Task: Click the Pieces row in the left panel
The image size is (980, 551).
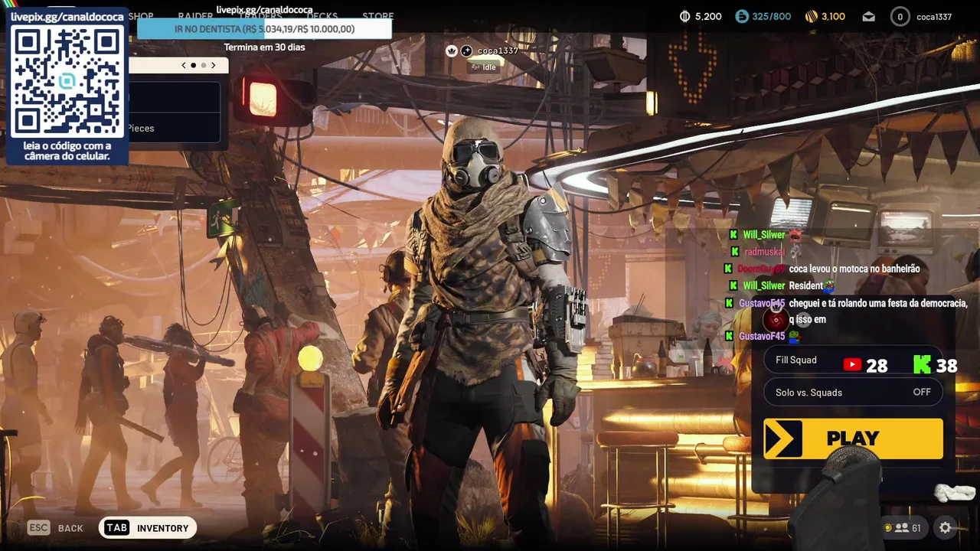Action: pyautogui.click(x=174, y=128)
